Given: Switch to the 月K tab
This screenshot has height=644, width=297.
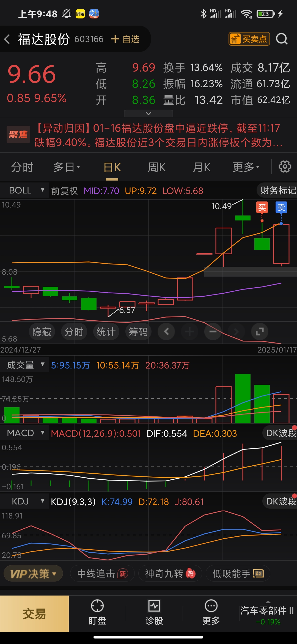Looking at the screenshot, I should (202, 167).
